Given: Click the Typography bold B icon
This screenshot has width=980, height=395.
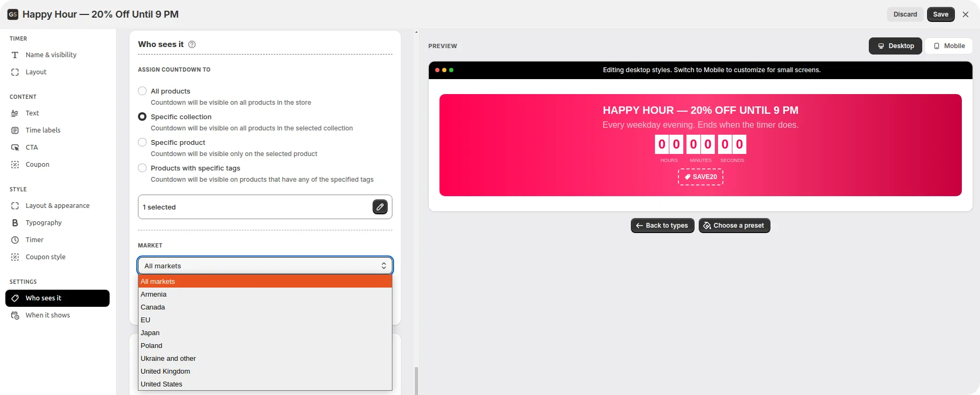Looking at the screenshot, I should tap(15, 223).
